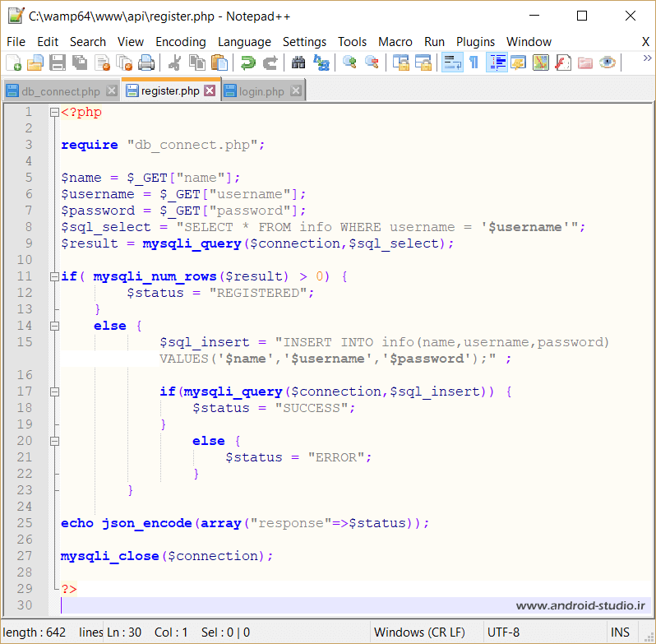Click the Redo arrow icon
656x644 pixels.
pos(270,63)
